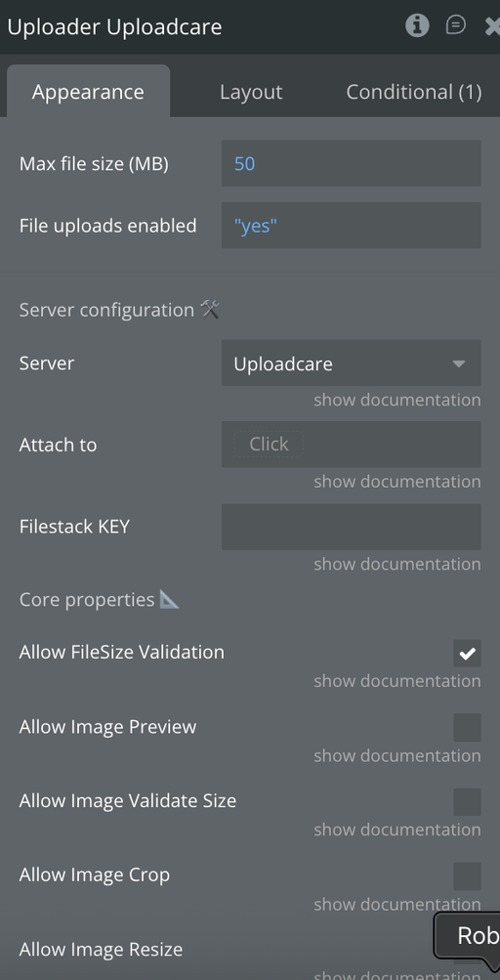Open the Conditional (1) tab

(x=414, y=92)
